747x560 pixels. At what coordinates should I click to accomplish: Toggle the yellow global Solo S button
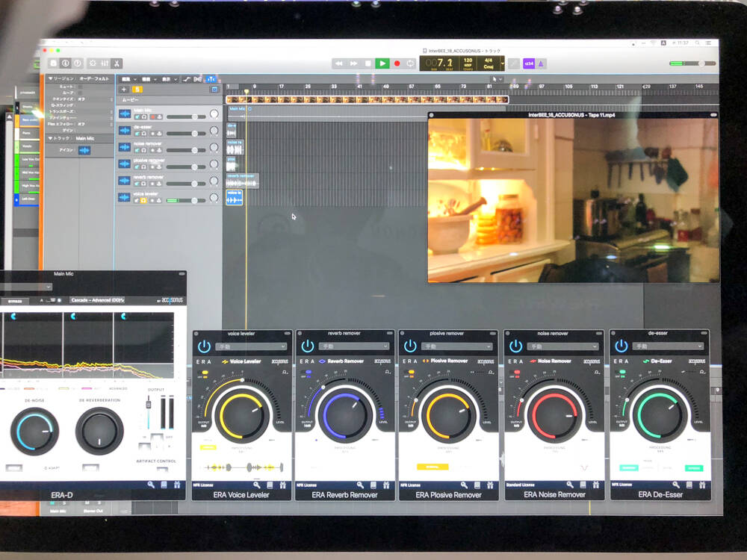click(x=137, y=90)
